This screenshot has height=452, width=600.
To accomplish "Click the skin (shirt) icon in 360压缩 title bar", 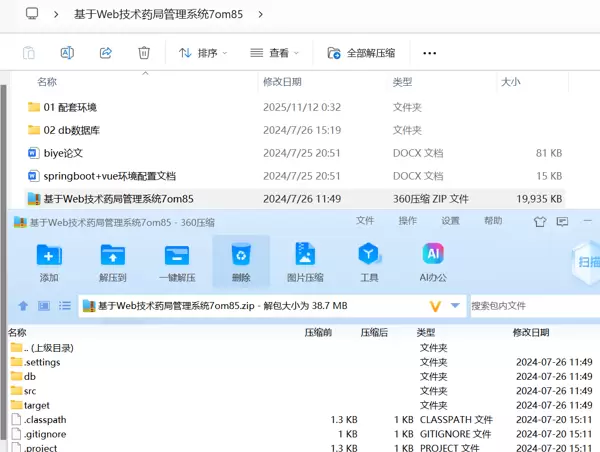I will [x=541, y=222].
